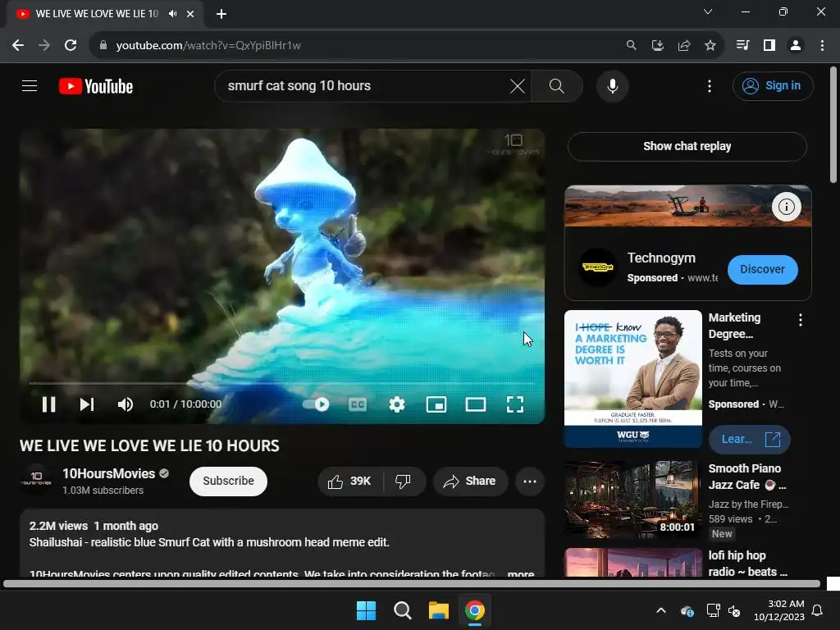Open the notifications bell in the taskbar
Viewport: 840px width, 630px height.
[818, 610]
